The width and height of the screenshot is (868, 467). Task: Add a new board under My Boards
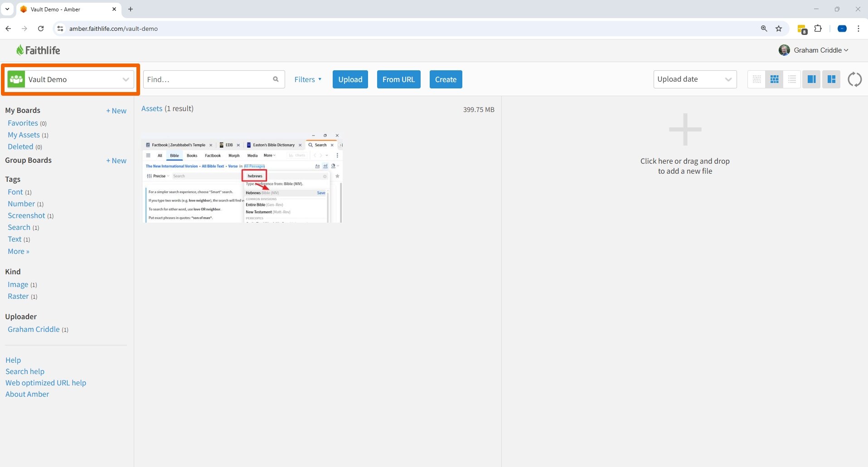coord(116,111)
